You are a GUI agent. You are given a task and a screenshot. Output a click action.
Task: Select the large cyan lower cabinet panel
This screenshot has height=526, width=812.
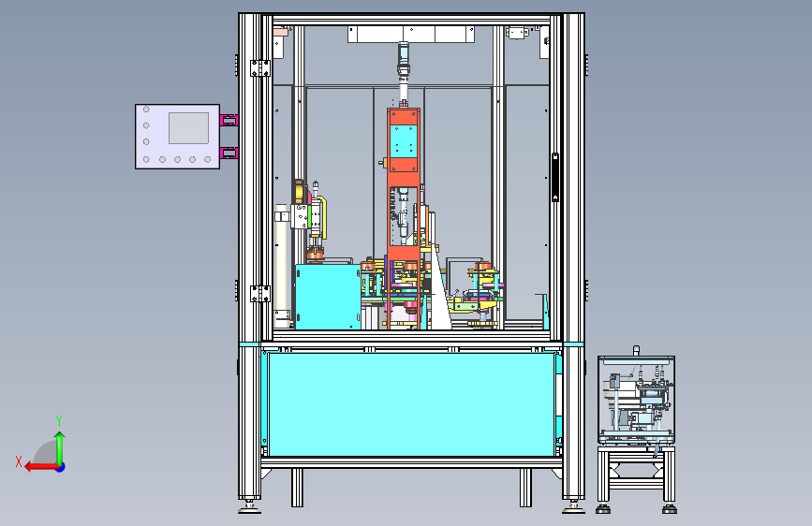412,404
